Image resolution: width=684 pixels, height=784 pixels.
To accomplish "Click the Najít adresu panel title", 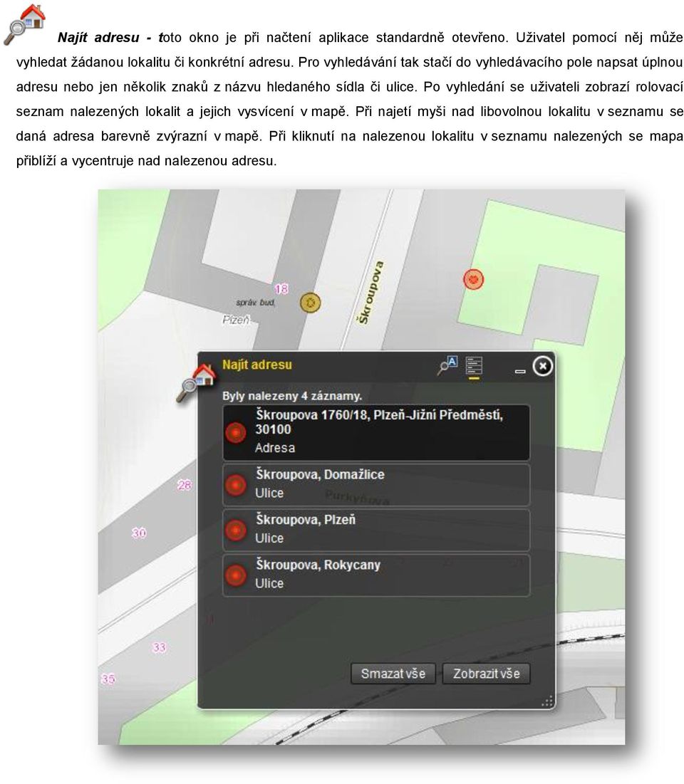I will pyautogui.click(x=257, y=365).
